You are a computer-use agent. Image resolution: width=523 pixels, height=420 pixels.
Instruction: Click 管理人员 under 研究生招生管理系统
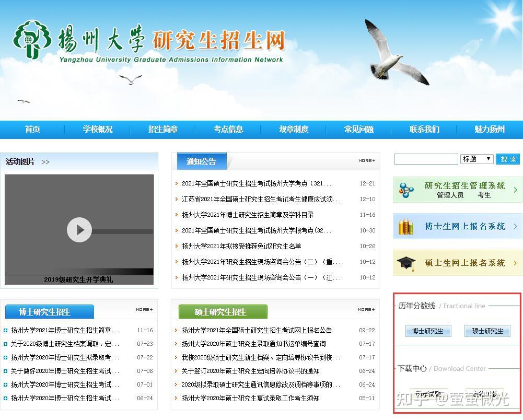(x=450, y=195)
